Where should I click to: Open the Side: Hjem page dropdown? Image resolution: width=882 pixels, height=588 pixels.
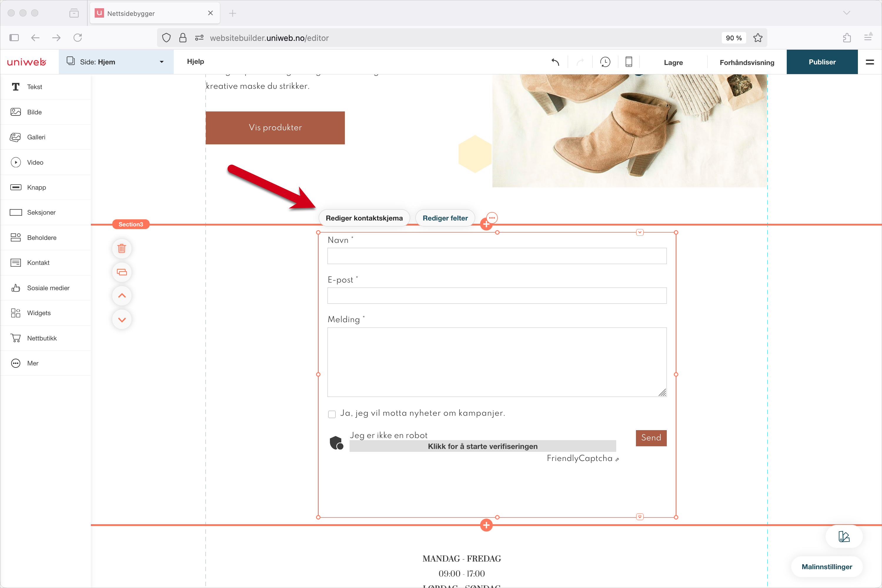(116, 62)
